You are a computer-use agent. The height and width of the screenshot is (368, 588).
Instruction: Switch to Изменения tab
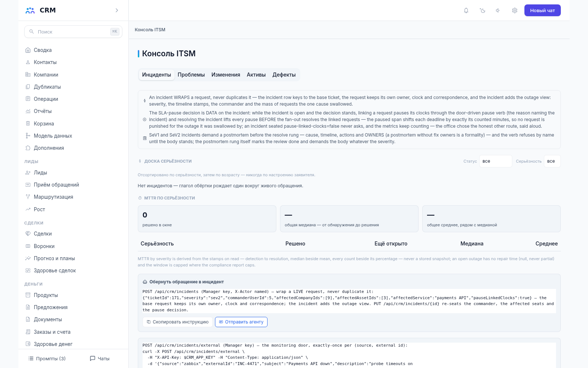[x=226, y=75]
